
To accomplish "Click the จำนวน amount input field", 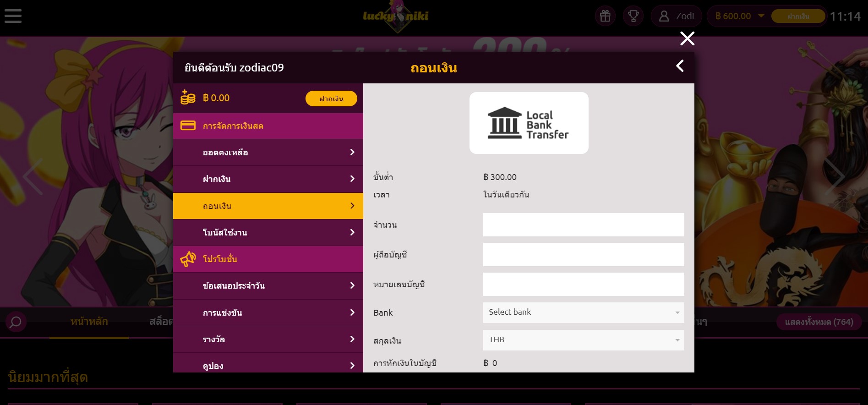I will point(583,224).
